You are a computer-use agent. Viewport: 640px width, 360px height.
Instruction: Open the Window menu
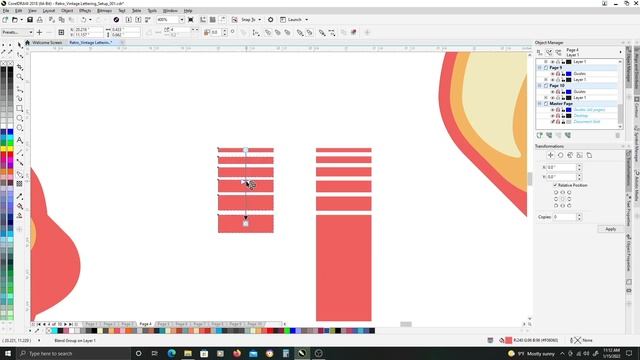170,11
